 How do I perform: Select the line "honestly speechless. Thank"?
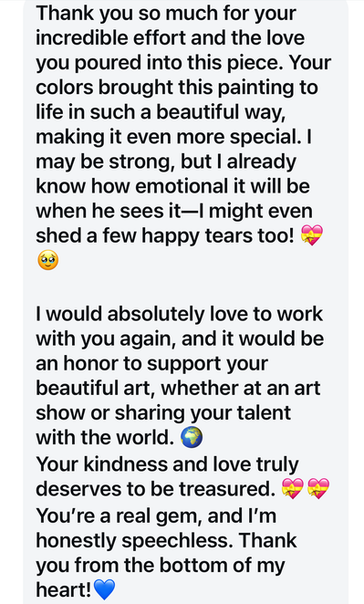coord(166,540)
